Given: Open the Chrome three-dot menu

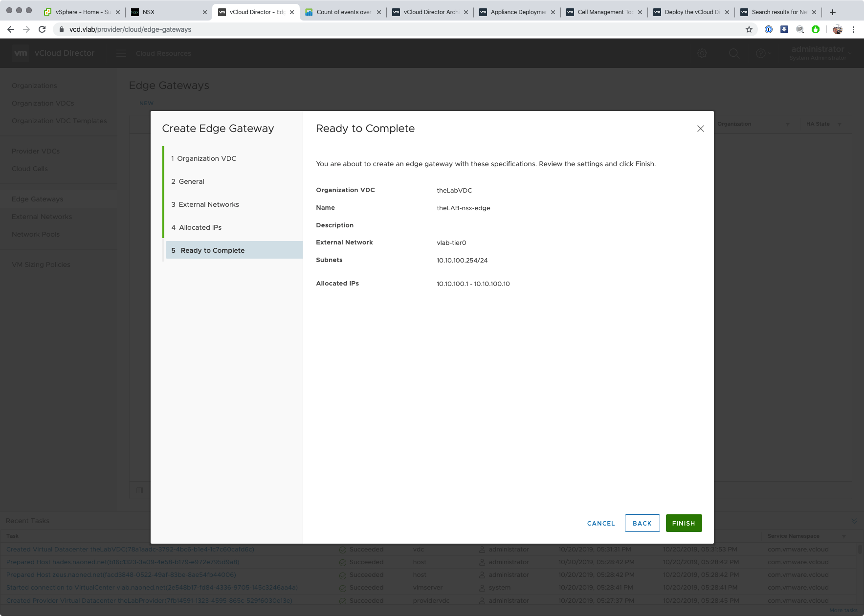Looking at the screenshot, I should coord(853,29).
